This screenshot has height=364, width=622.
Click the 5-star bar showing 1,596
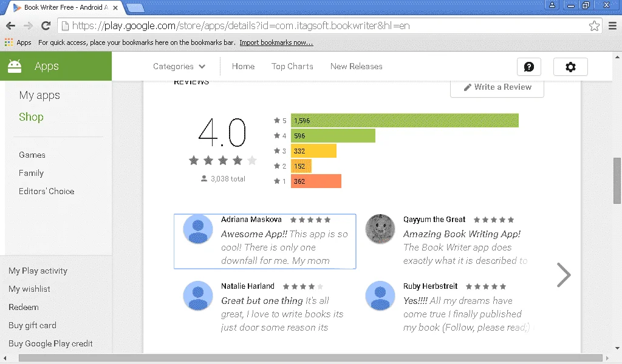[x=405, y=120]
